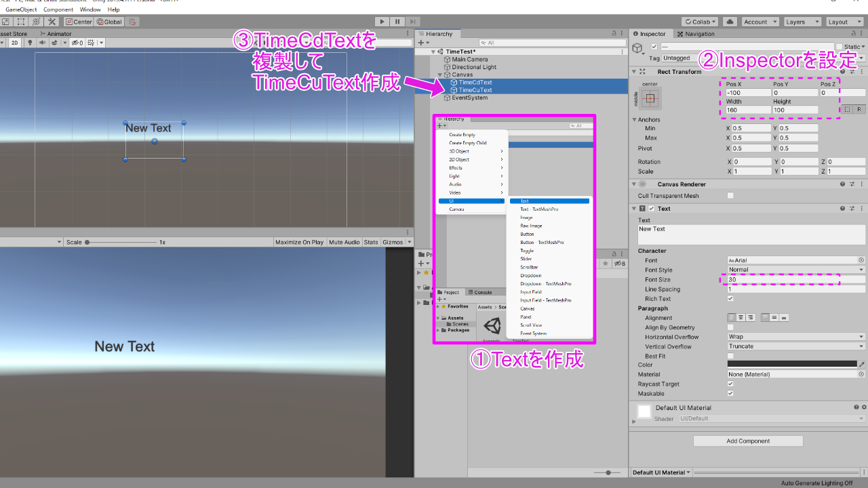868x488 pixels.
Task: Open the Text Color swatch
Action: (x=792, y=365)
